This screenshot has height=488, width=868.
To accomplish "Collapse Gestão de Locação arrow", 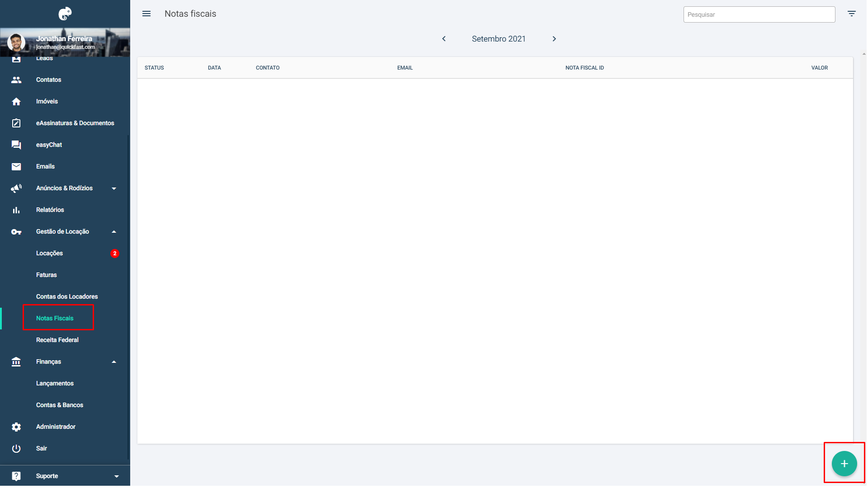I will click(x=114, y=232).
